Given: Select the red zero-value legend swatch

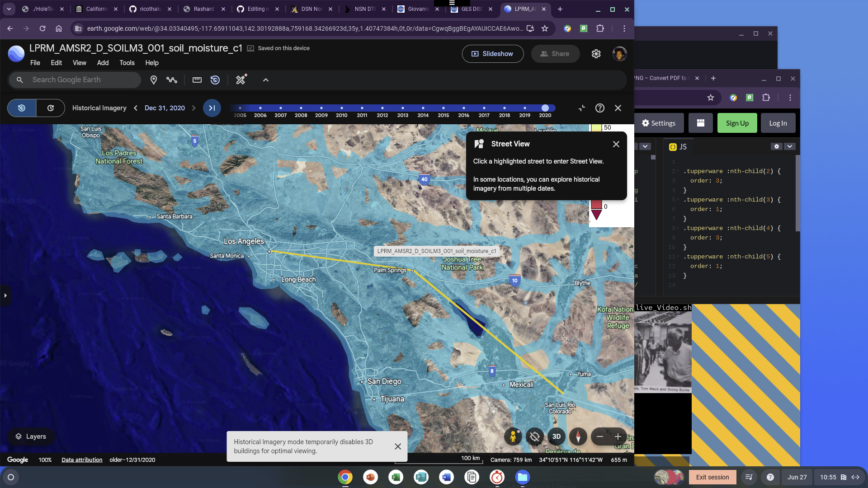Looking at the screenshot, I should pos(597,205).
